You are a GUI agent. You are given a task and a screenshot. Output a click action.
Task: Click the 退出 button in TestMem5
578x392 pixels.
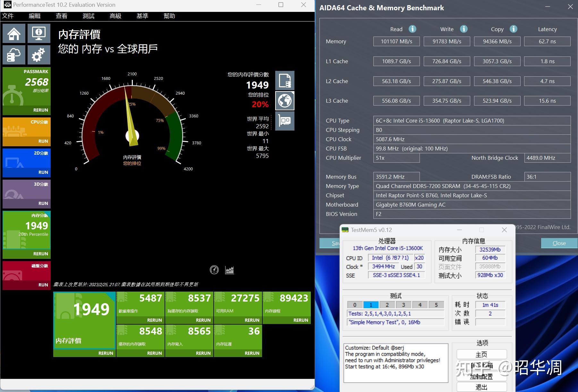click(x=481, y=387)
